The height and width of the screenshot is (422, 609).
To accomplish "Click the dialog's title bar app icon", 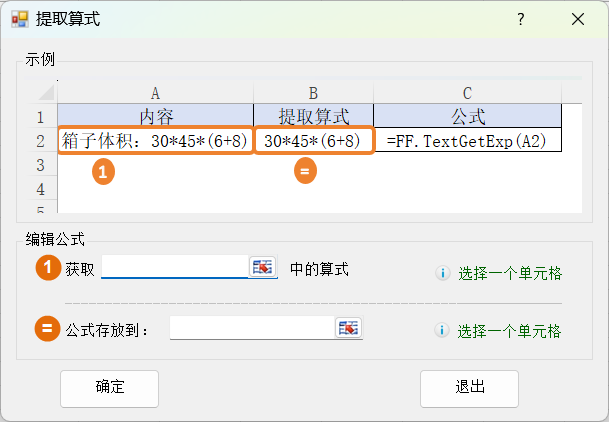I will (x=19, y=19).
